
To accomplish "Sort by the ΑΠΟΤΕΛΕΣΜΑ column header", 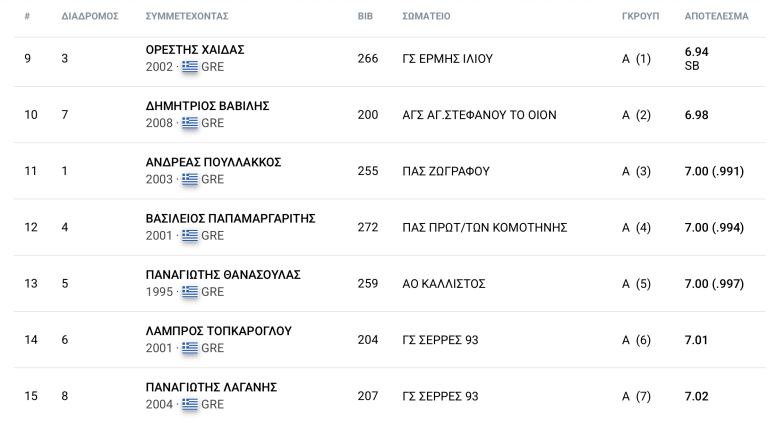I will coord(716,16).
